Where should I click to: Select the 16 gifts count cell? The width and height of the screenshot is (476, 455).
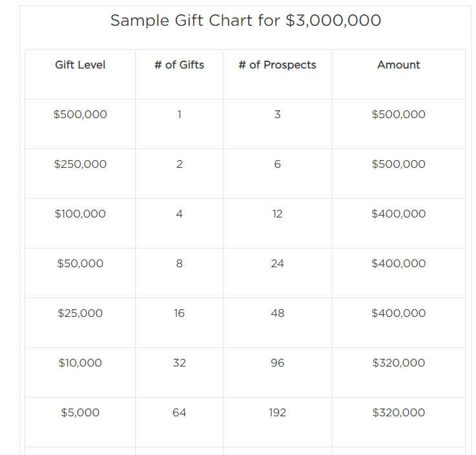(x=179, y=314)
